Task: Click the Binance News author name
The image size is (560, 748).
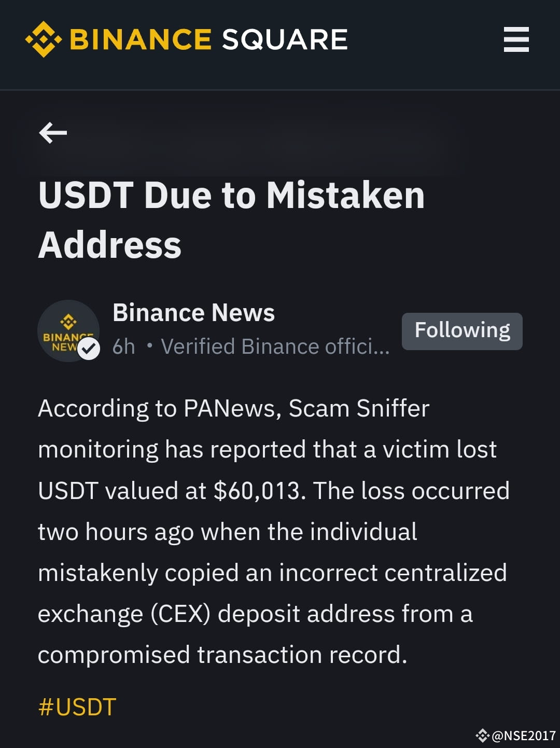Action: click(194, 312)
